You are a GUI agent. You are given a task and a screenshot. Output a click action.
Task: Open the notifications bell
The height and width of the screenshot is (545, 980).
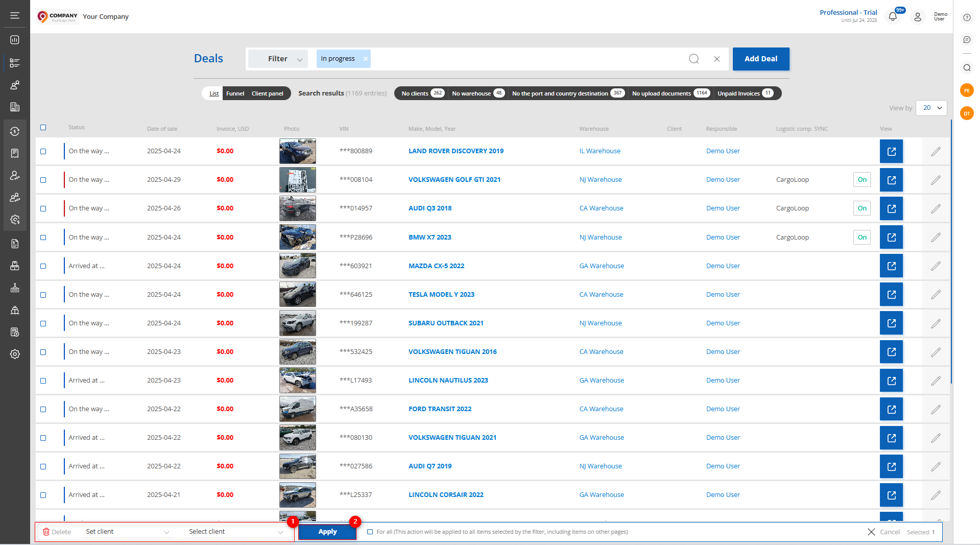pyautogui.click(x=893, y=16)
